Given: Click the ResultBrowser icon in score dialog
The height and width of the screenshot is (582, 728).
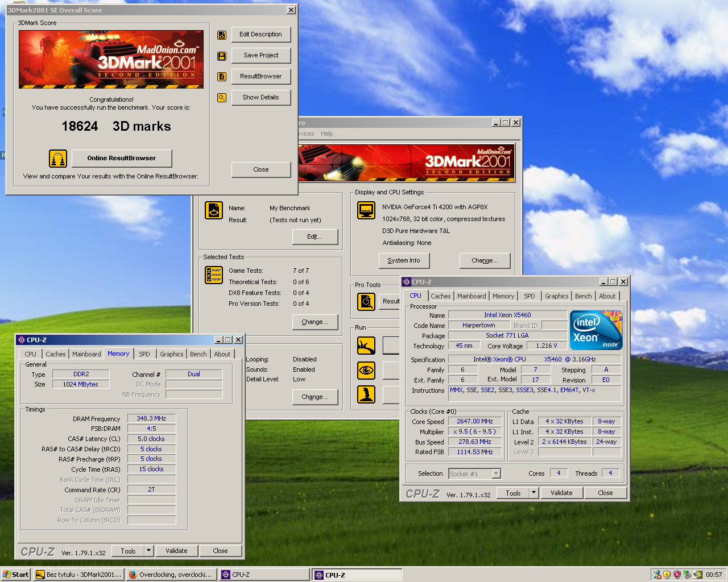Looking at the screenshot, I should click(x=222, y=77).
